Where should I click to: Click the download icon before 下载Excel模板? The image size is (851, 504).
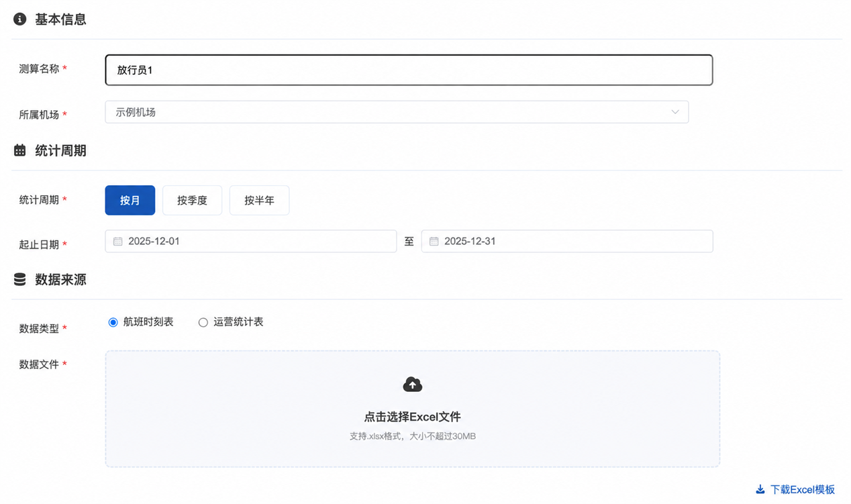[x=760, y=490]
